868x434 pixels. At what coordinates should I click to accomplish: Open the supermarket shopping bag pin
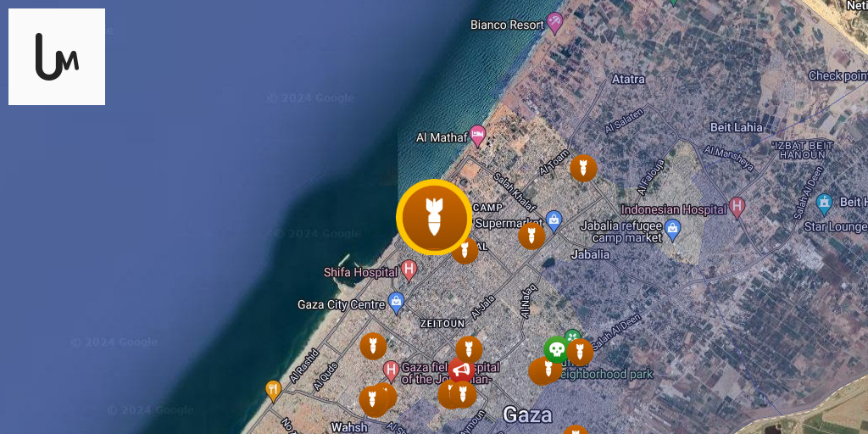point(554,221)
